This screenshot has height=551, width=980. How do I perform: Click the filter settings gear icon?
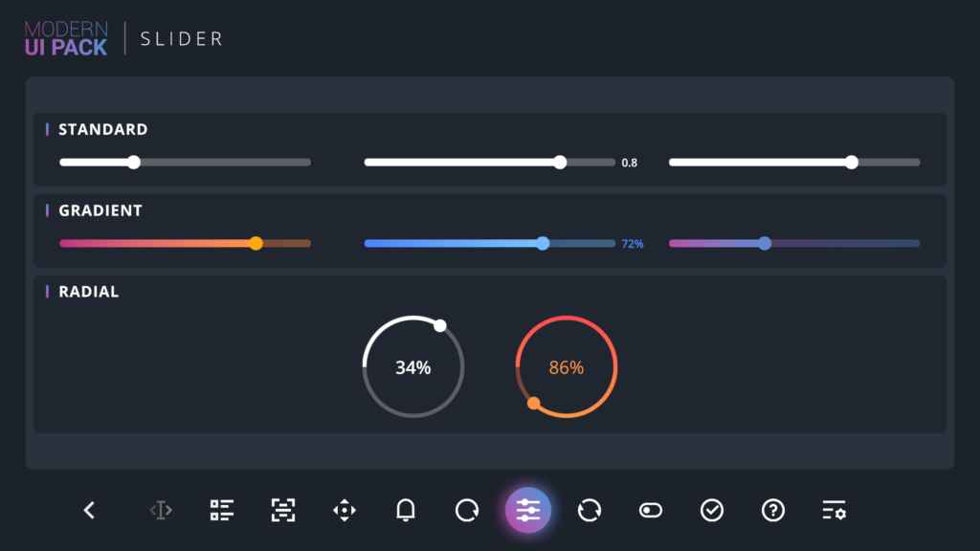(834, 510)
